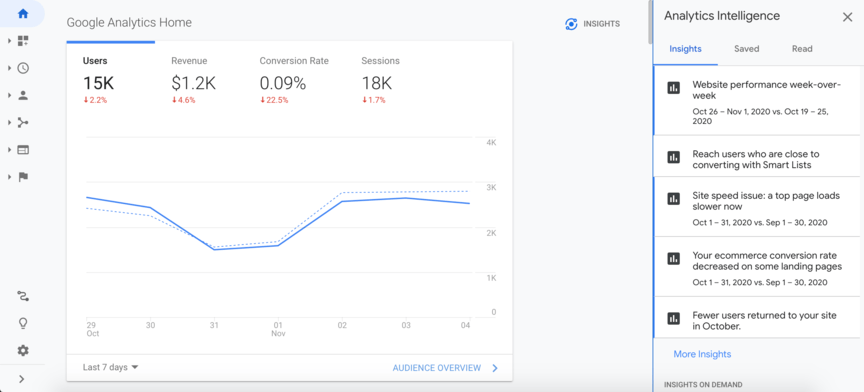
Task: Open Attribution path icon in sidebar
Action: pos(23,296)
